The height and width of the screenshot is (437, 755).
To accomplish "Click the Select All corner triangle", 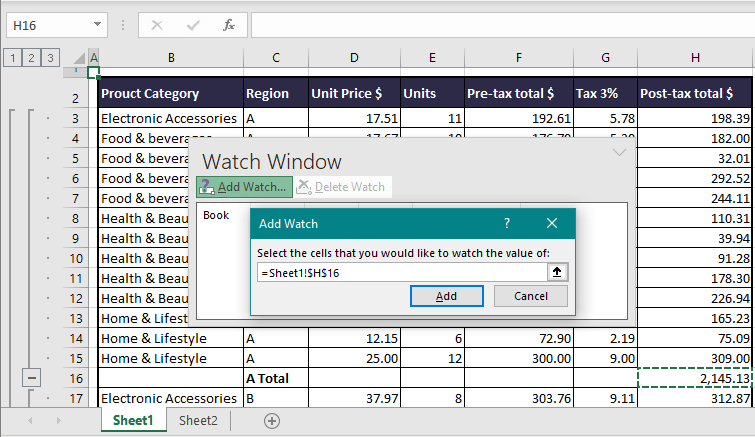I will click(x=79, y=59).
